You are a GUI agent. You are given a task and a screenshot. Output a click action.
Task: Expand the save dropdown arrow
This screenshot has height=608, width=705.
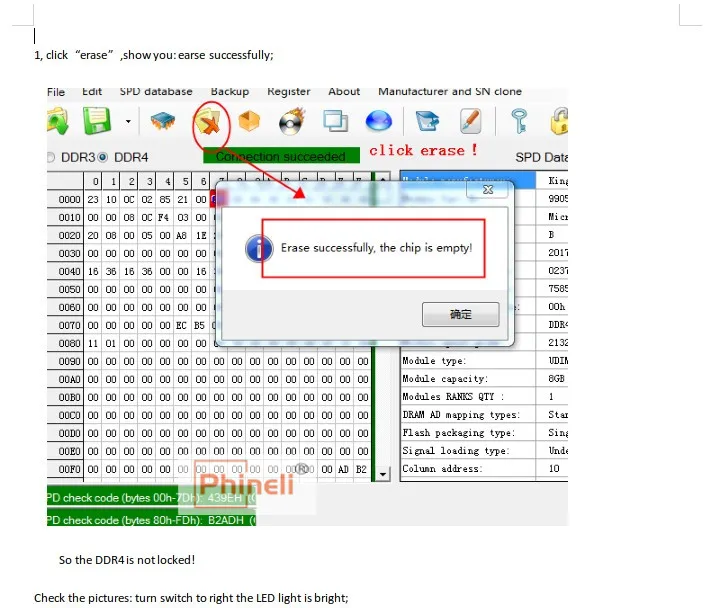tap(128, 121)
